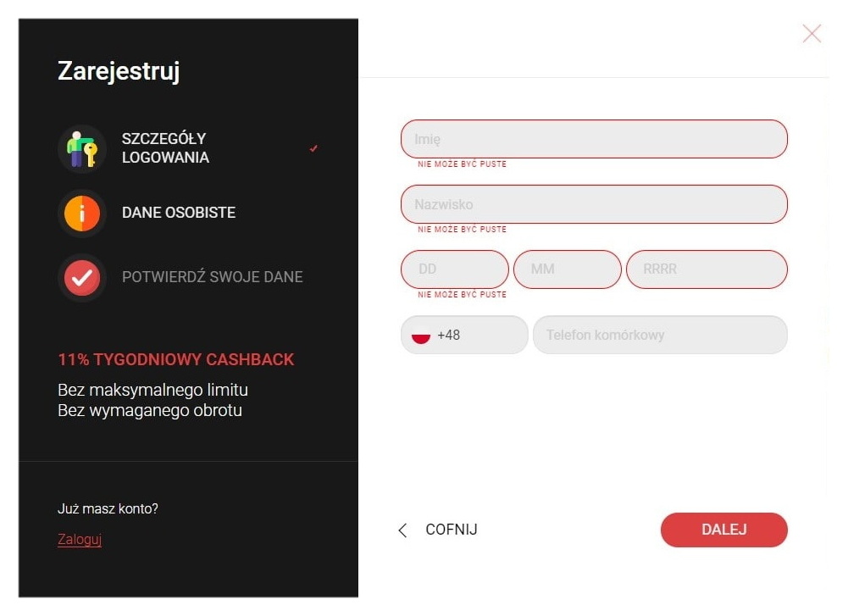
Task: Click the Cofnij button
Action: 451,530
